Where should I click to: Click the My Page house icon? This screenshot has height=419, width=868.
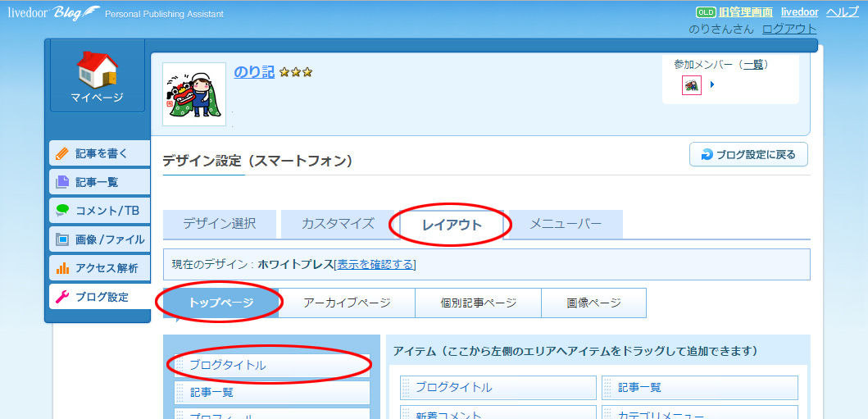tap(98, 70)
